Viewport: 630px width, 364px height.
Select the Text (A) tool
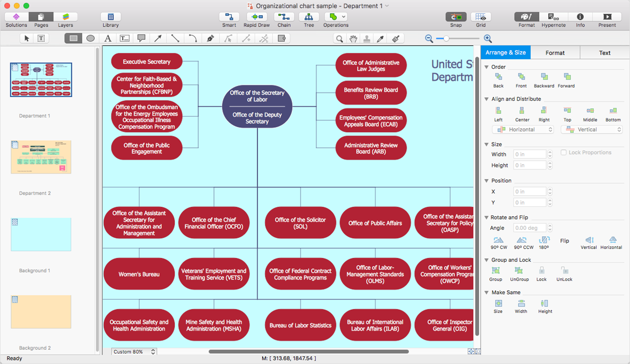(x=108, y=38)
